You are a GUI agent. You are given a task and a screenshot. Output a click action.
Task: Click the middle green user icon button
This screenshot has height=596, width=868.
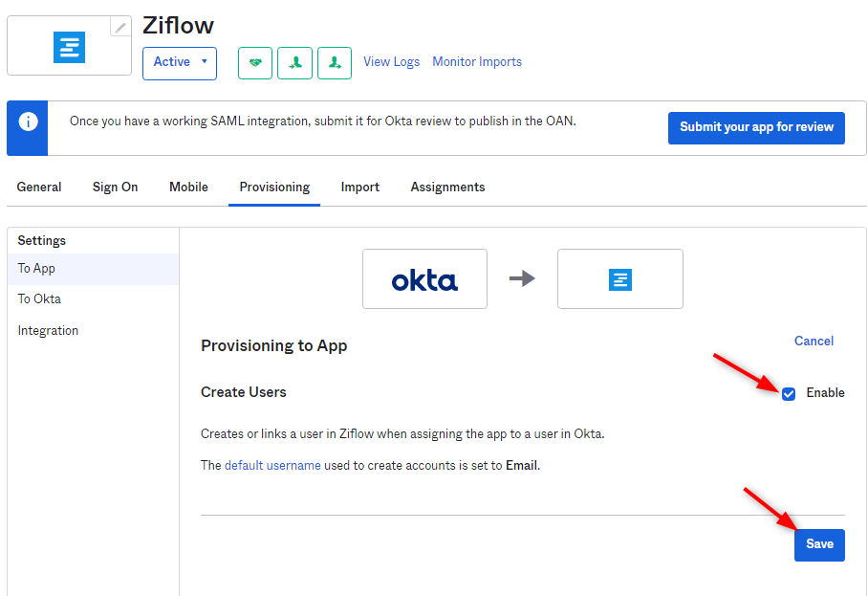coord(295,62)
